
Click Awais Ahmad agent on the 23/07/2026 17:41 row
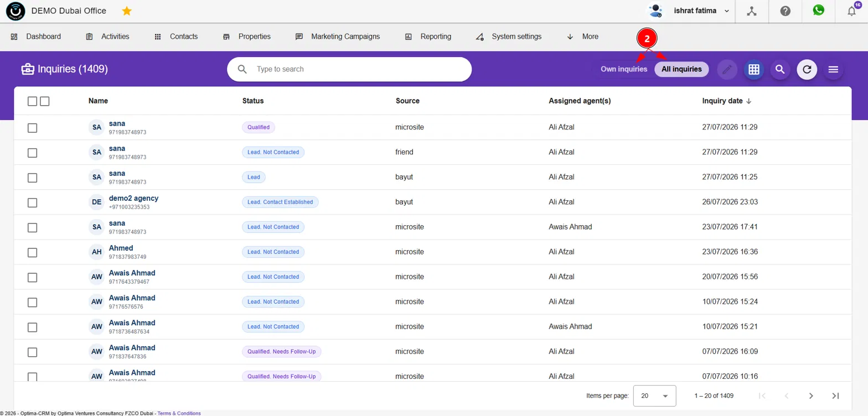570,227
